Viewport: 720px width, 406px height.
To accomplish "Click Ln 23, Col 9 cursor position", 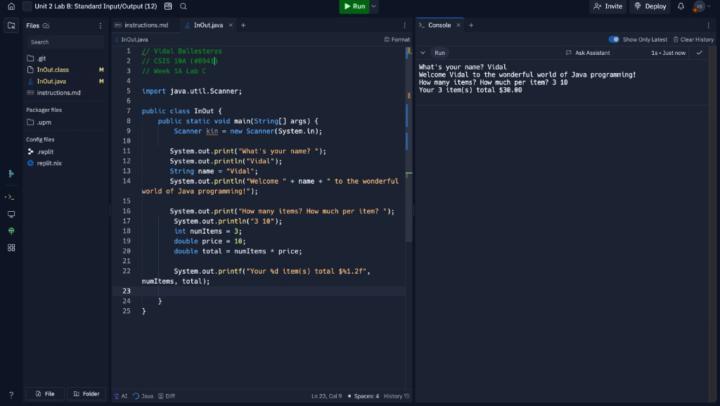I will point(326,396).
